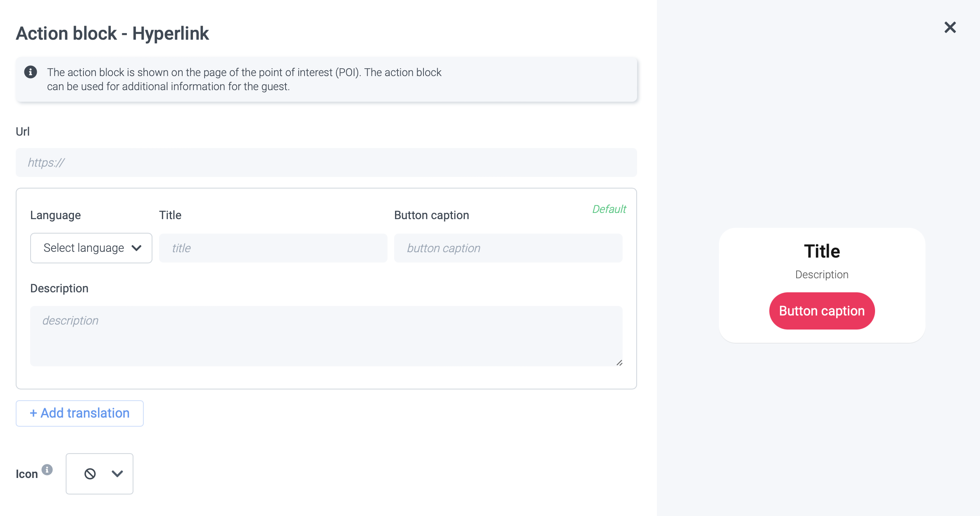Click the pink Button caption preview

(x=822, y=311)
